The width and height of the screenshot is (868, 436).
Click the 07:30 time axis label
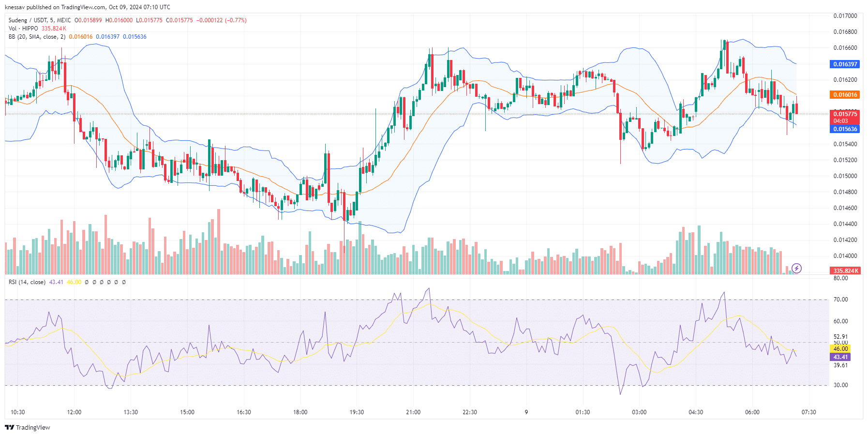point(809,412)
